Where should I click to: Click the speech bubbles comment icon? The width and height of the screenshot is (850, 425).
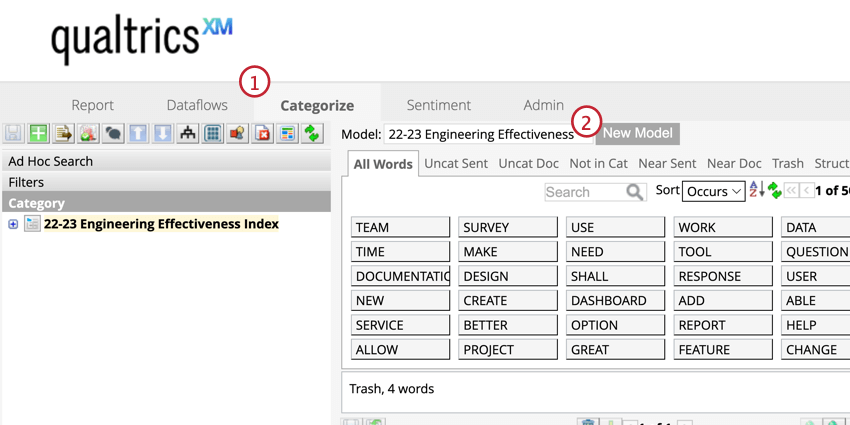[113, 133]
